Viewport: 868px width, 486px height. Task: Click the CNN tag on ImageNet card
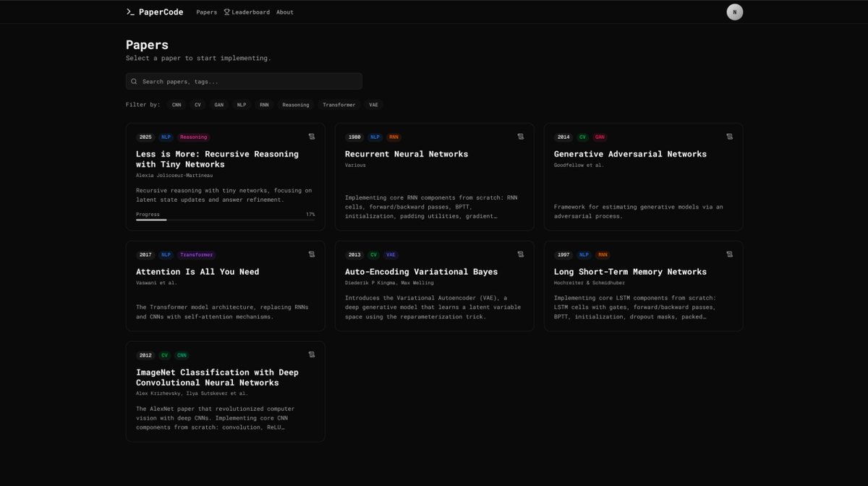[x=182, y=355]
